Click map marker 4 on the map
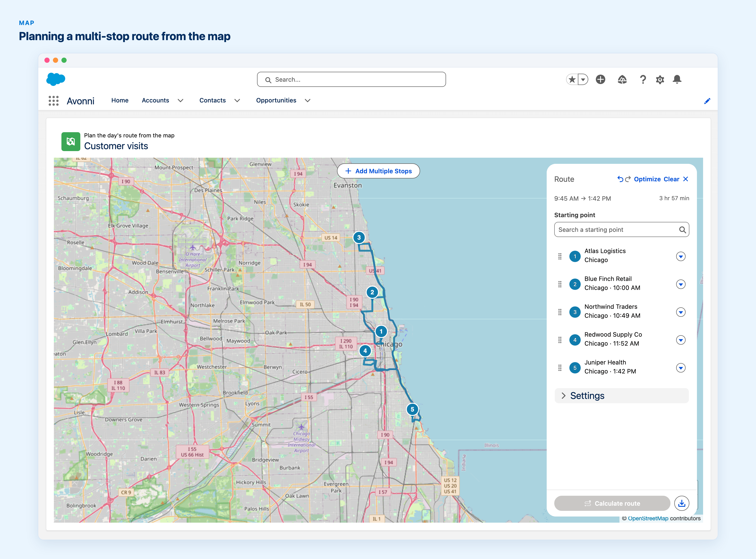 coord(365,351)
